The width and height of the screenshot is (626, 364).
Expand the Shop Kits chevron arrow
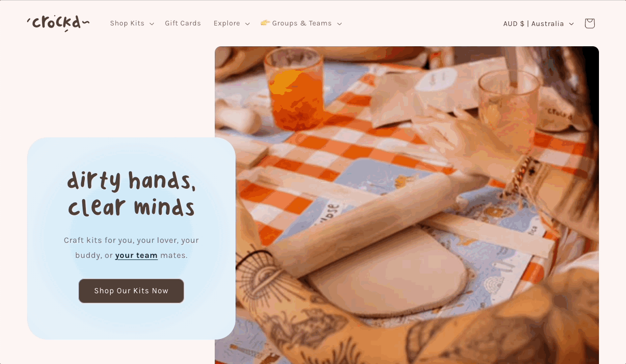pos(152,24)
